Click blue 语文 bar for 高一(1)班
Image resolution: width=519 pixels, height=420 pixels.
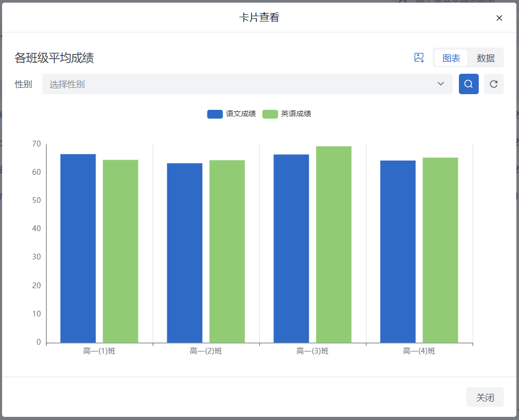78,248
